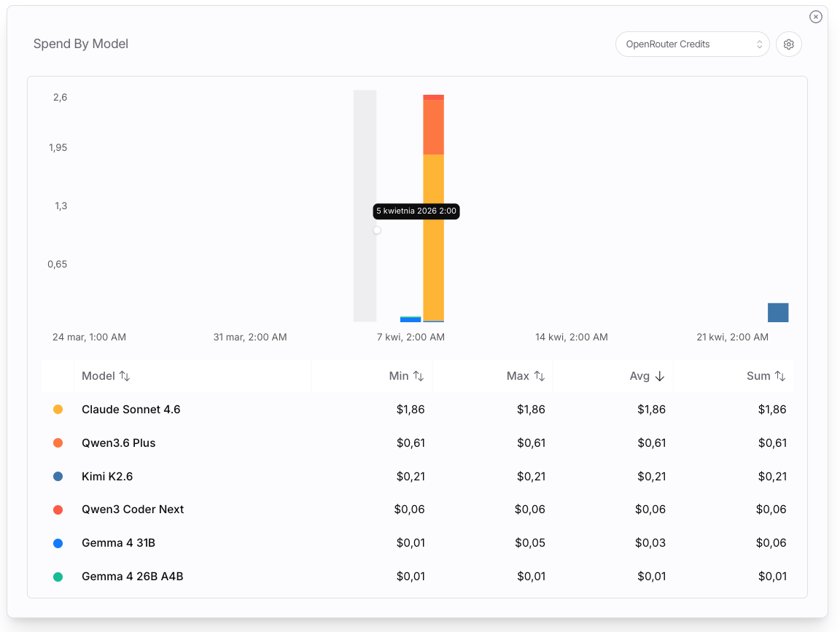This screenshot has height=632, width=840.
Task: Click the Kimi K2.6 bar near 21 kwi
Action: point(778,312)
